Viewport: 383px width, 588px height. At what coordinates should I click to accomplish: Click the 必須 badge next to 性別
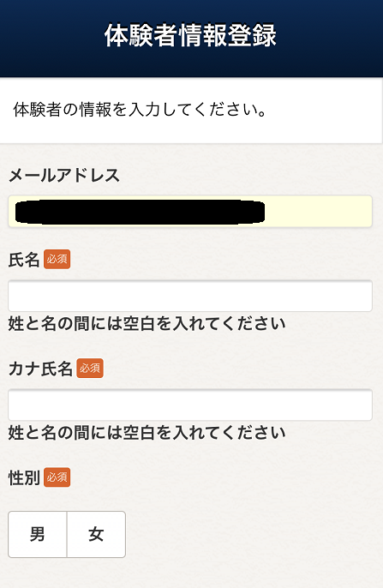57,477
